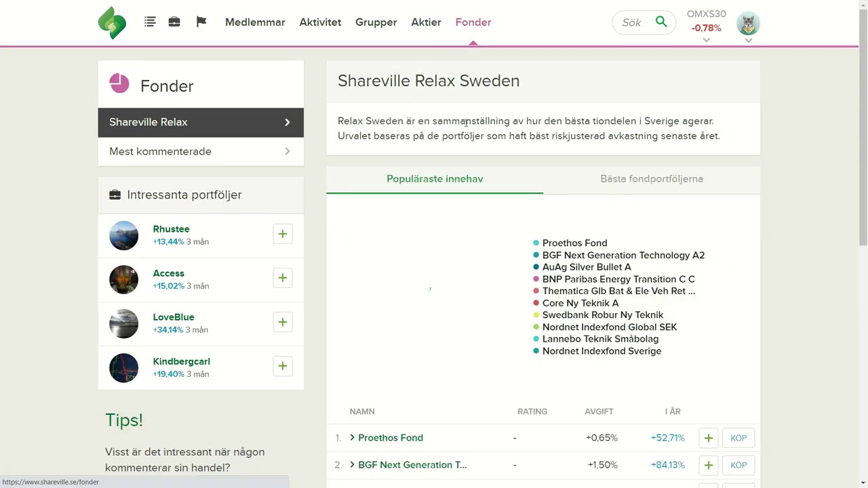
Task: Open Access's profile picture
Action: pos(123,279)
